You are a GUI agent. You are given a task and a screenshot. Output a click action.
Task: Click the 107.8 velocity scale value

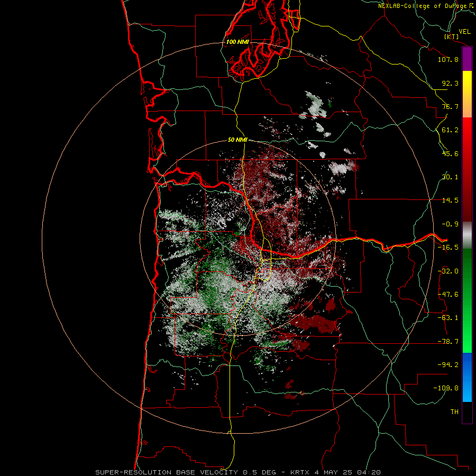pyautogui.click(x=448, y=59)
